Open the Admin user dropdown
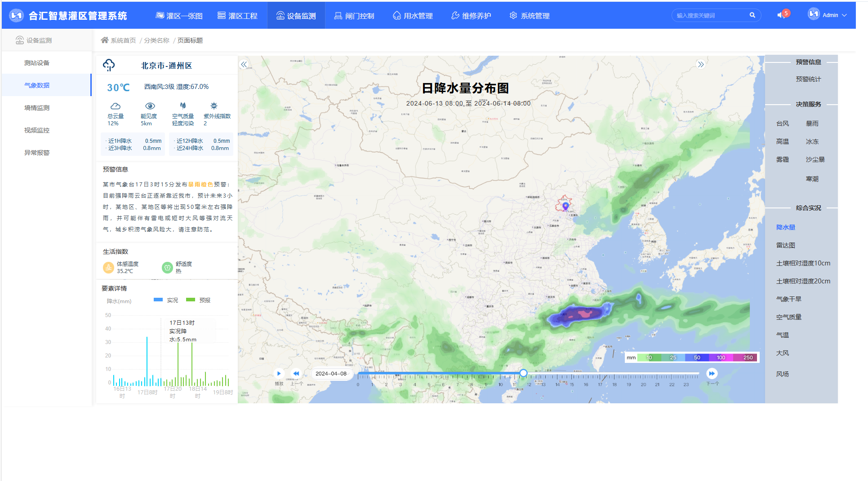This screenshot has height=481, width=868. point(828,15)
